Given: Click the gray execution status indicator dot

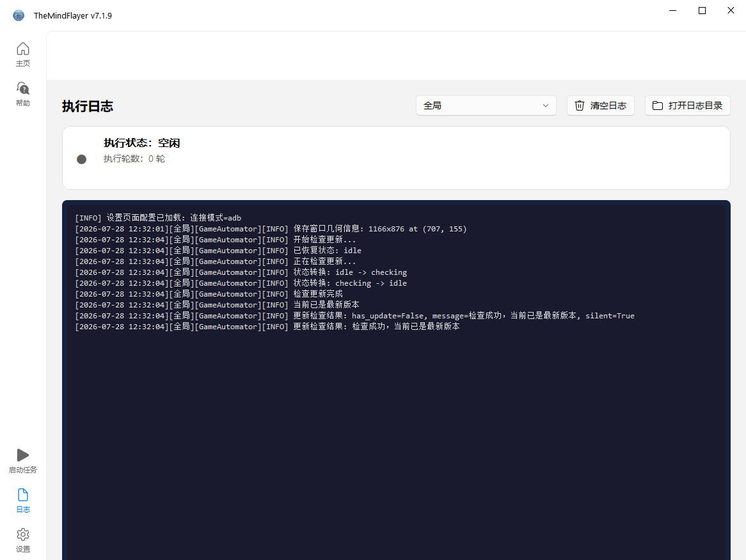Looking at the screenshot, I should coord(82,159).
